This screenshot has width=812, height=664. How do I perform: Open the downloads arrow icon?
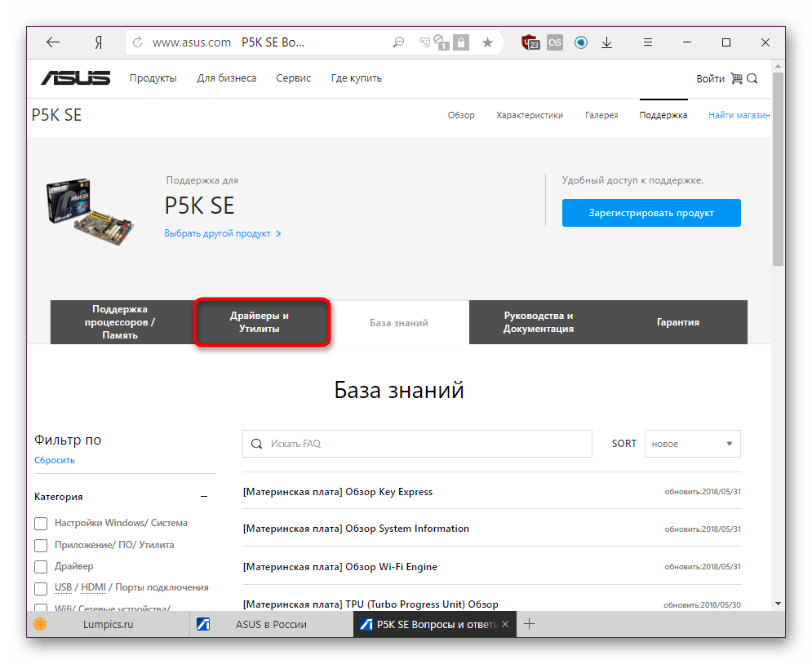(606, 42)
